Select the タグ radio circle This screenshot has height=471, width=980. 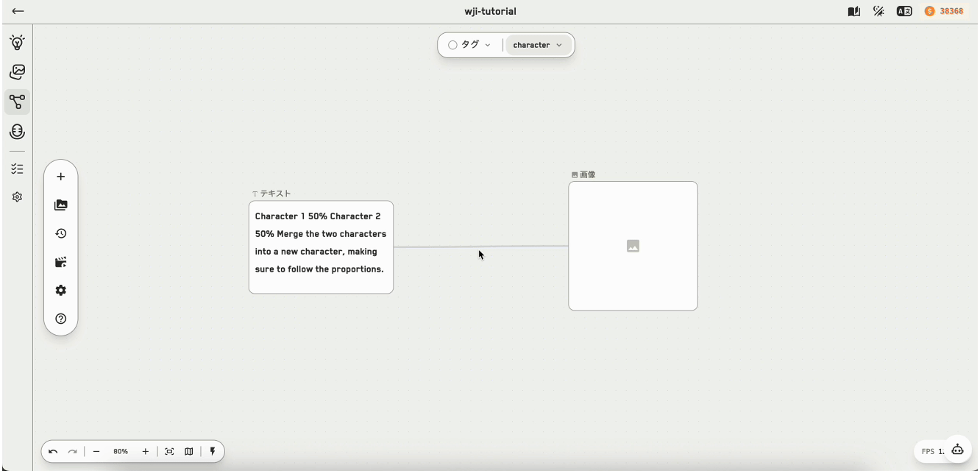(452, 45)
